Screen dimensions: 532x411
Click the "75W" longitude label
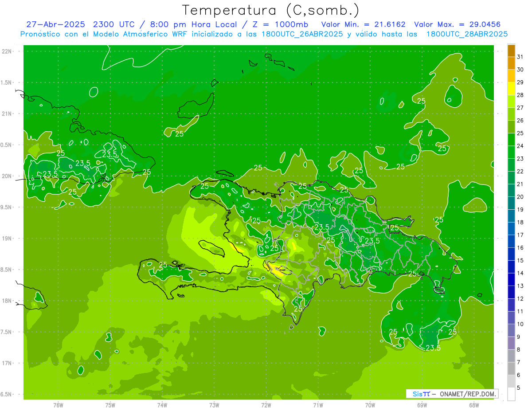tap(110, 405)
